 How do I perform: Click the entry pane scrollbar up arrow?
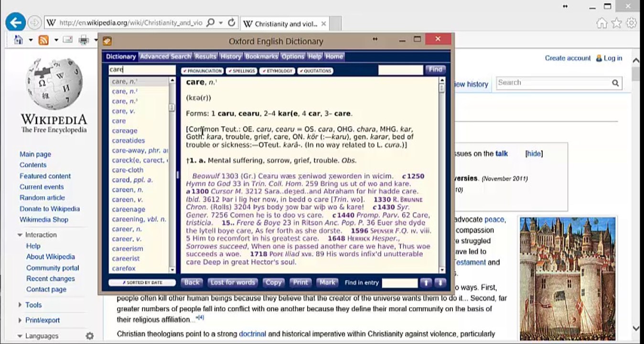tap(442, 81)
